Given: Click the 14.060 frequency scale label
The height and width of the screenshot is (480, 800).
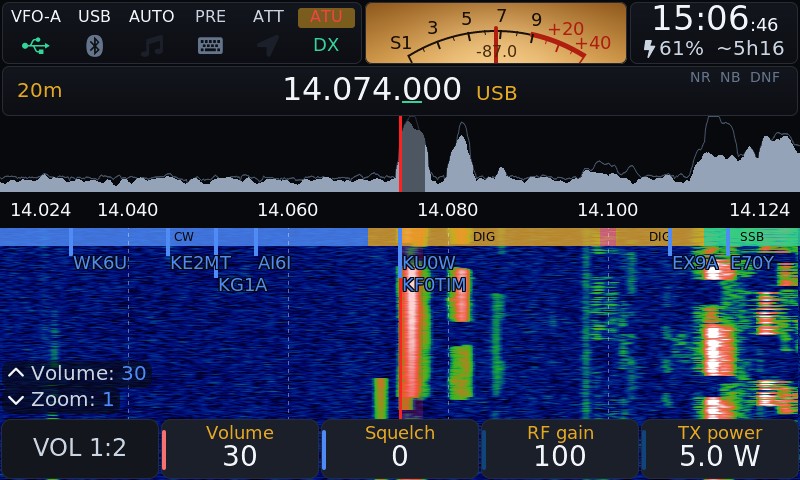Looking at the screenshot, I should [x=288, y=210].
